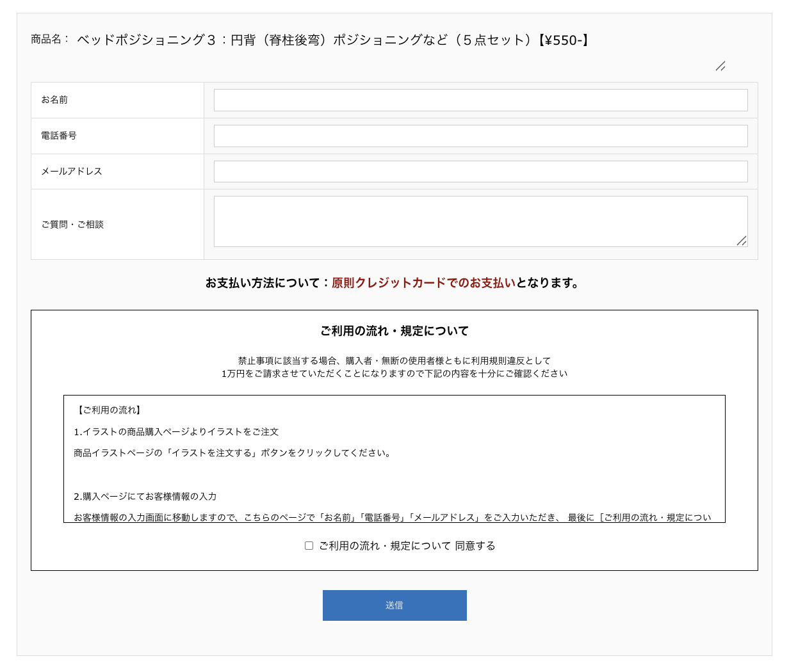Click the 【ご利用の流れ】 line in terms box

click(x=109, y=410)
